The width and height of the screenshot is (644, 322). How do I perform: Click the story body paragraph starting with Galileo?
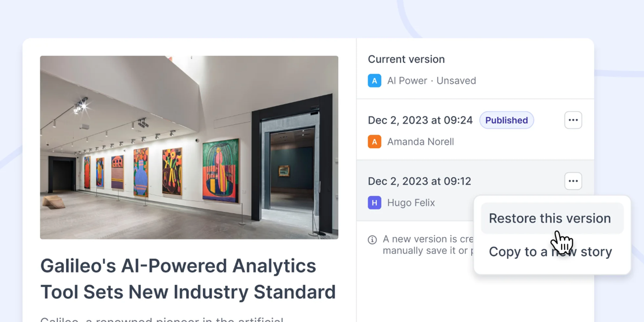[161, 319]
